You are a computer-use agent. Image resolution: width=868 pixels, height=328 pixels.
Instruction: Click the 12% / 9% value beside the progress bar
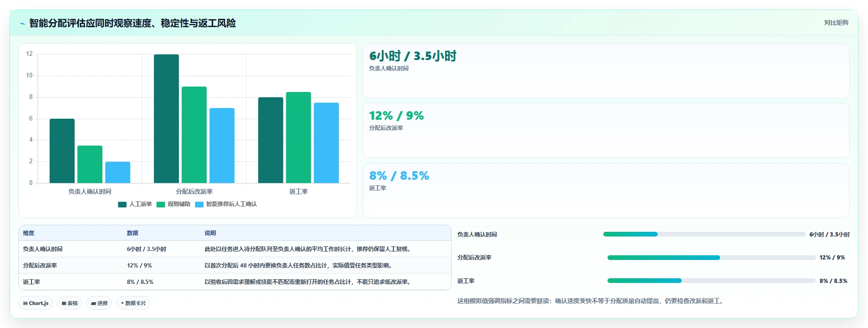[x=832, y=258]
